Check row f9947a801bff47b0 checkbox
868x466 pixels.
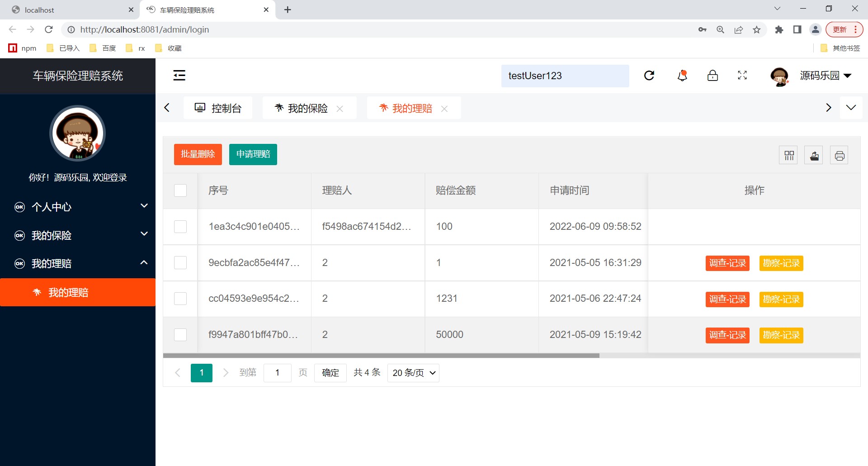180,335
